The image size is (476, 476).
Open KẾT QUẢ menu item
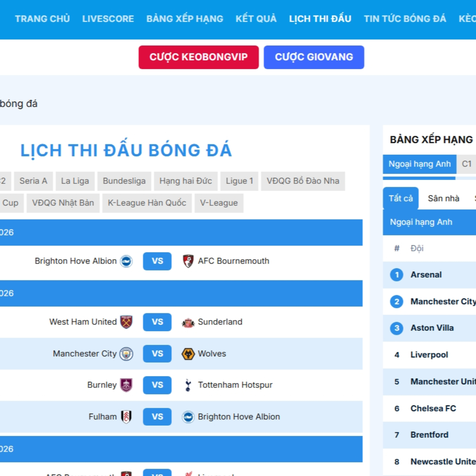[x=256, y=19]
